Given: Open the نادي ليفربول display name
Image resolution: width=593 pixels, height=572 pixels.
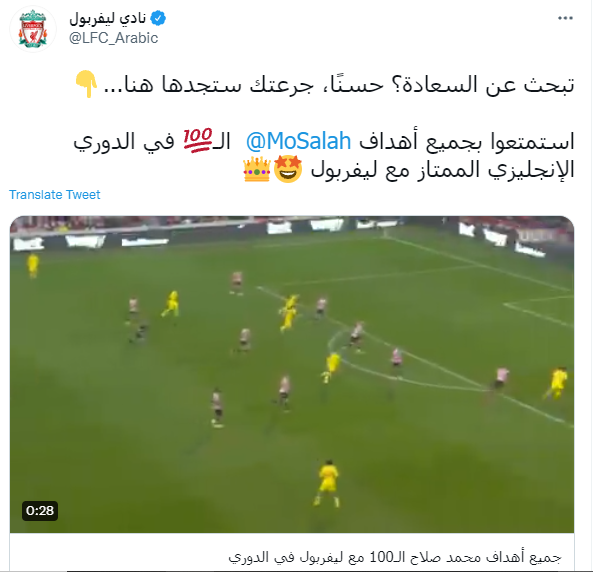Looking at the screenshot, I should [108, 18].
